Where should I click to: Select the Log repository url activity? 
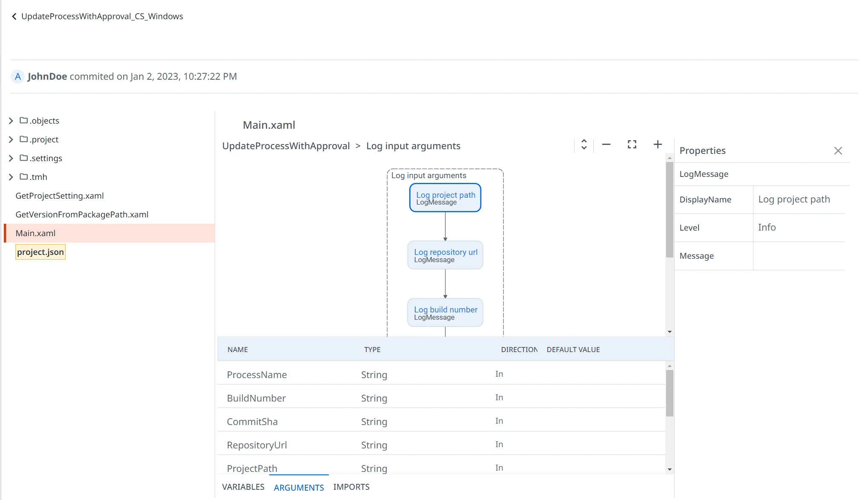445,255
